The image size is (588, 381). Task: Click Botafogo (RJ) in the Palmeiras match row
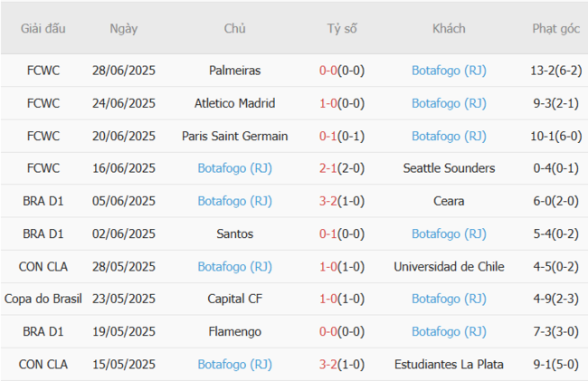(x=450, y=70)
